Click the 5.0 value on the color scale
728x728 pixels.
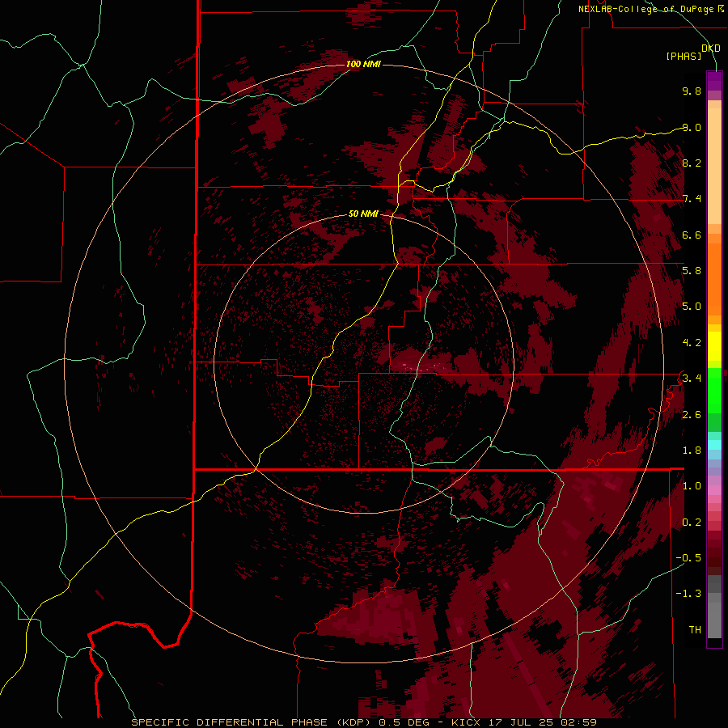tap(692, 307)
